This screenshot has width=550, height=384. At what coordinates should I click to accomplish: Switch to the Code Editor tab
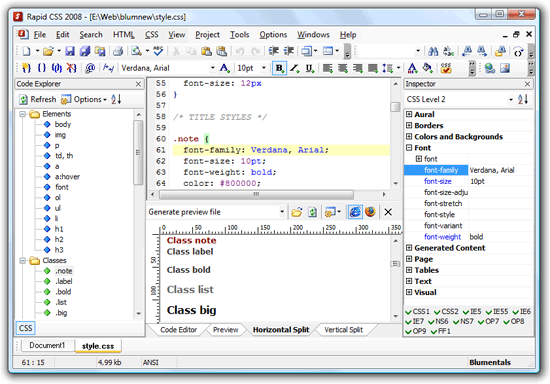(x=179, y=330)
